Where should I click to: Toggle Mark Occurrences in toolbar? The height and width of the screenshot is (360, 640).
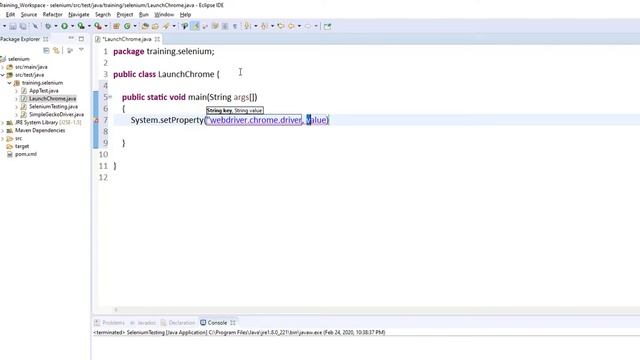196,26
